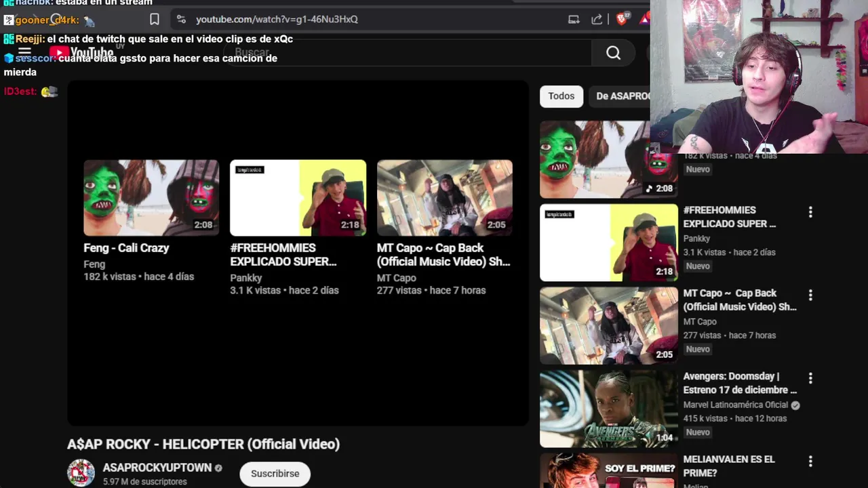
Task: Open #FREEHOMMIES EXPLICADO SUPER endscreen title
Action: (x=283, y=255)
